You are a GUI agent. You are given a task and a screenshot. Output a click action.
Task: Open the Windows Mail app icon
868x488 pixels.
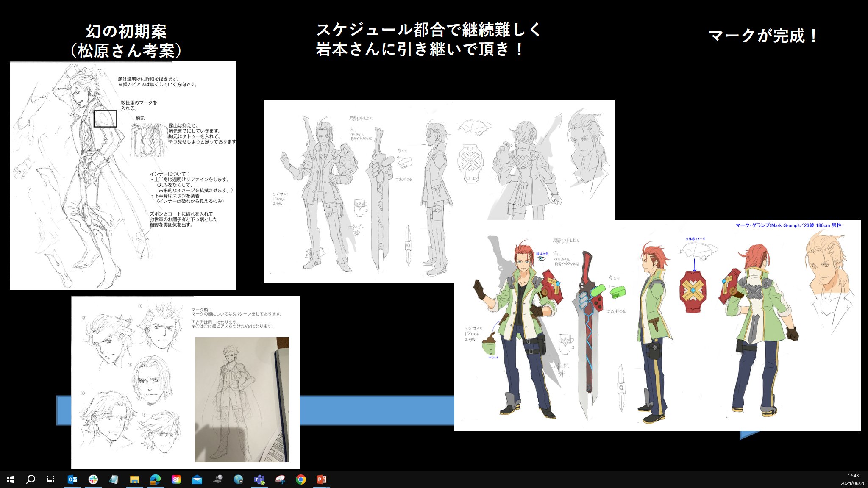pyautogui.click(x=197, y=480)
